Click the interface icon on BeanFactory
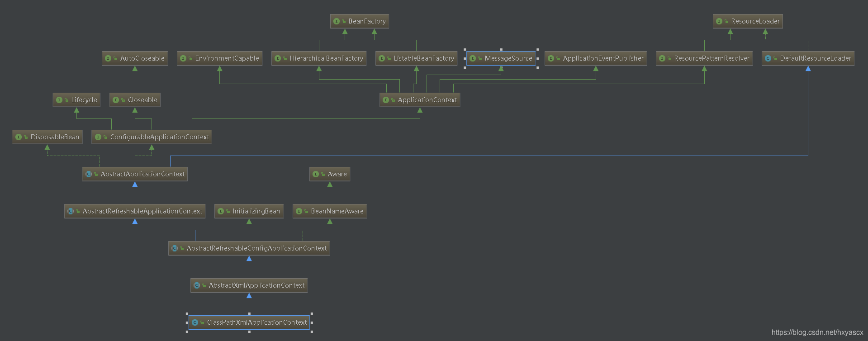This screenshot has height=341, width=868. coord(337,21)
